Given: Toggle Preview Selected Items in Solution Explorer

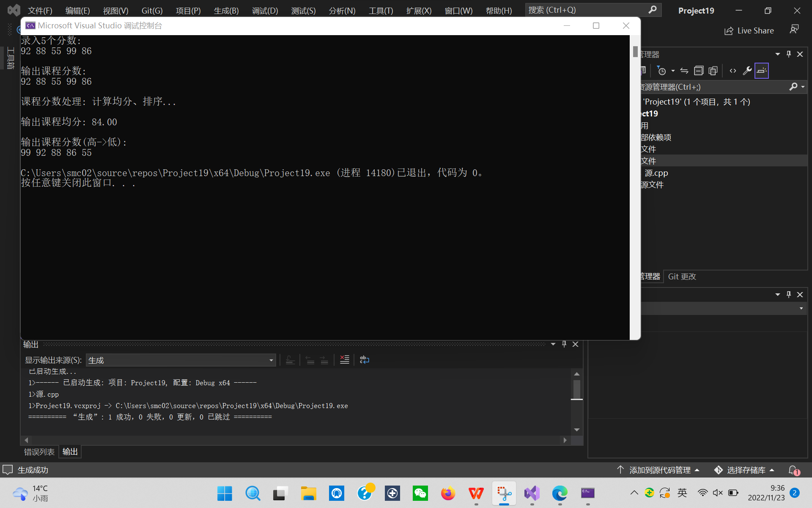Looking at the screenshot, I should point(762,71).
